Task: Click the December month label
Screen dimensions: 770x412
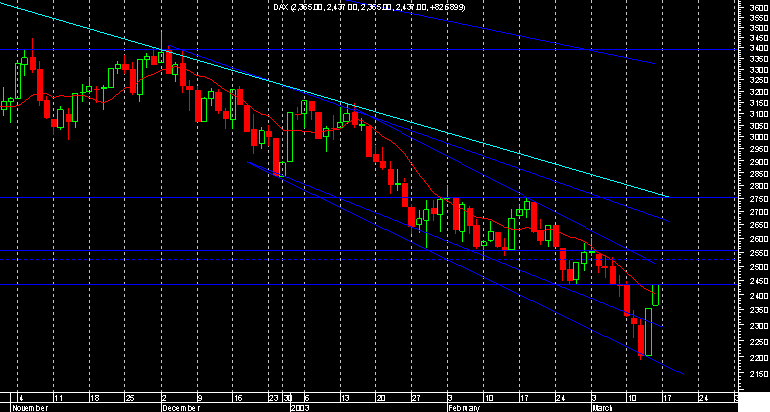Action: tap(181, 408)
